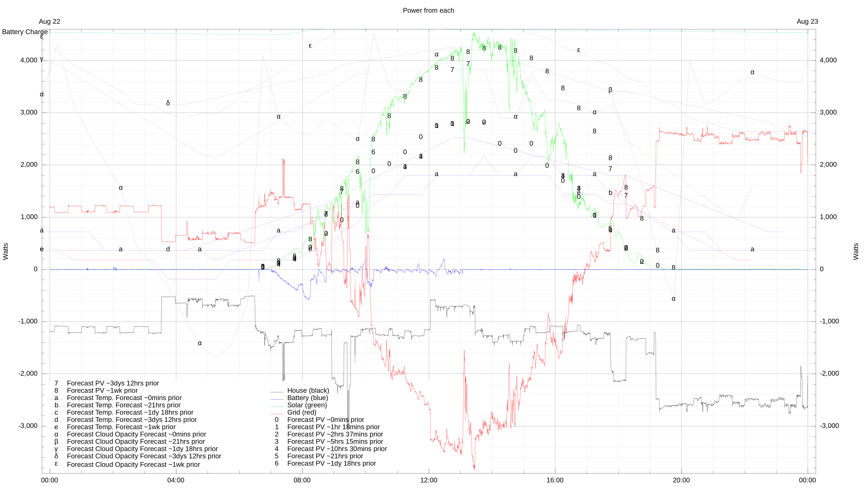This screenshot has width=868, height=488.
Task: Click the right axis 3,000 tick label
Action: coord(828,113)
